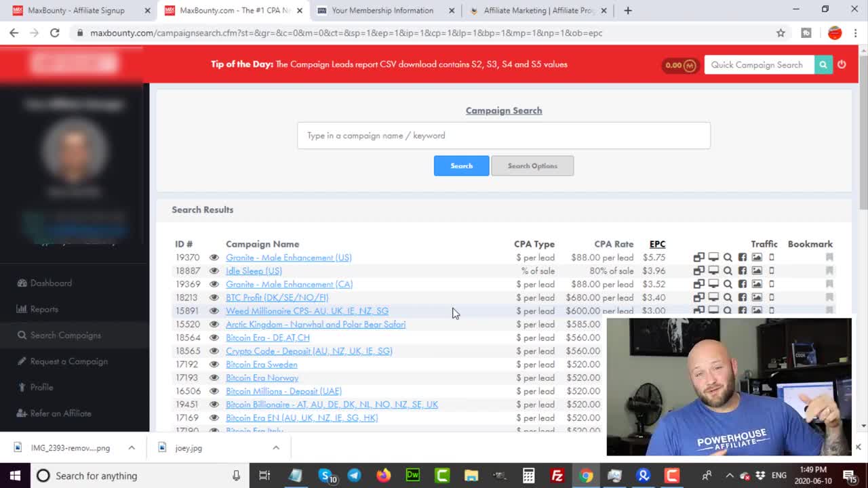The height and width of the screenshot is (488, 868).
Task: Click the Quick Campaign Search magnifier icon
Action: point(823,65)
